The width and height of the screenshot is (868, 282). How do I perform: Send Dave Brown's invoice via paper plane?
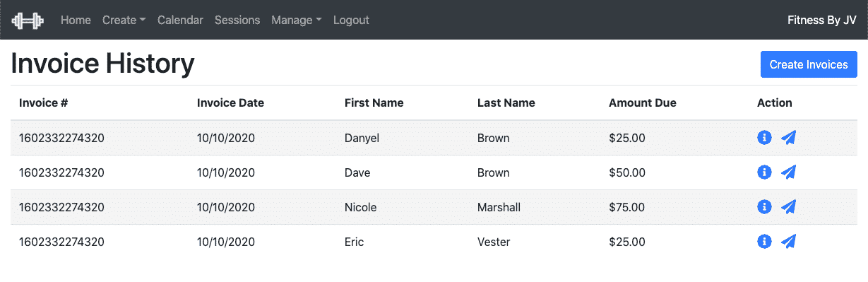tap(789, 172)
